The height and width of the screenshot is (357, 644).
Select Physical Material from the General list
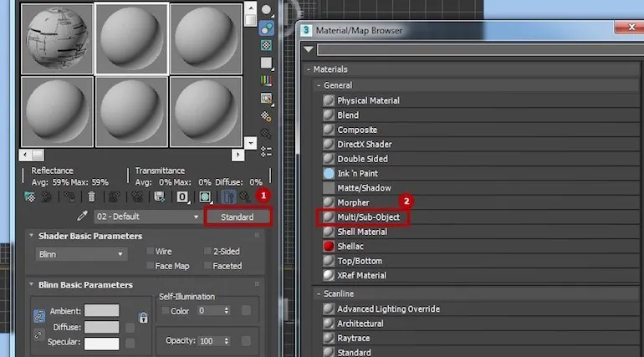(368, 100)
